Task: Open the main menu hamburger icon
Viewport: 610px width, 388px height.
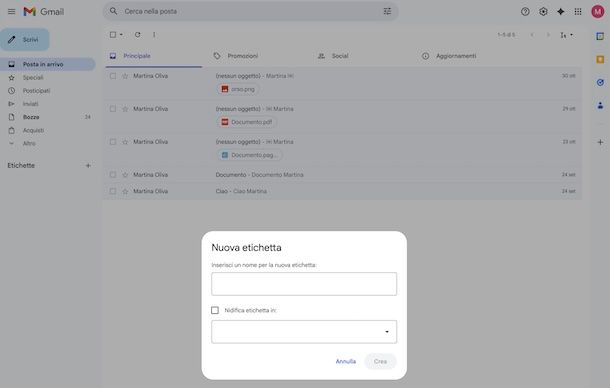Action: click(11, 12)
